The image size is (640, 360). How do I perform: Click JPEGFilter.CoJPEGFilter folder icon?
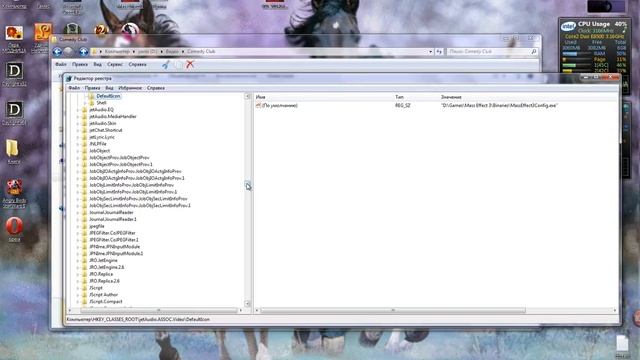click(84, 233)
